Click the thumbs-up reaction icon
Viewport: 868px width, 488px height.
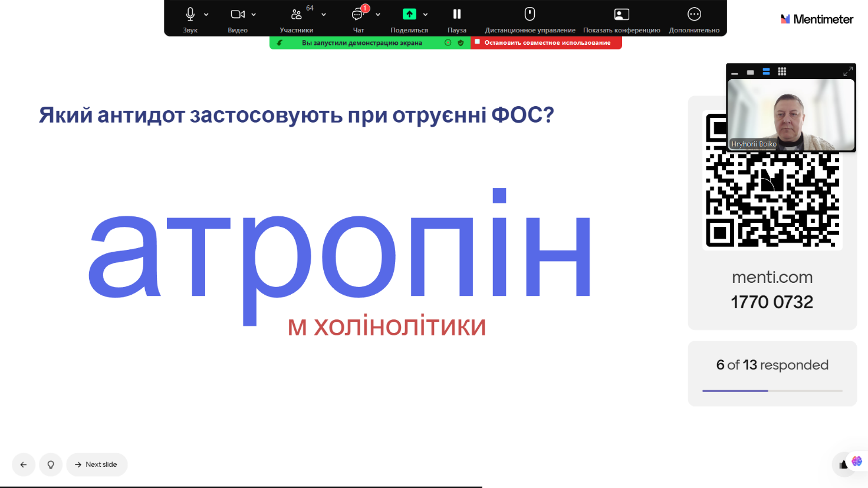tap(843, 465)
